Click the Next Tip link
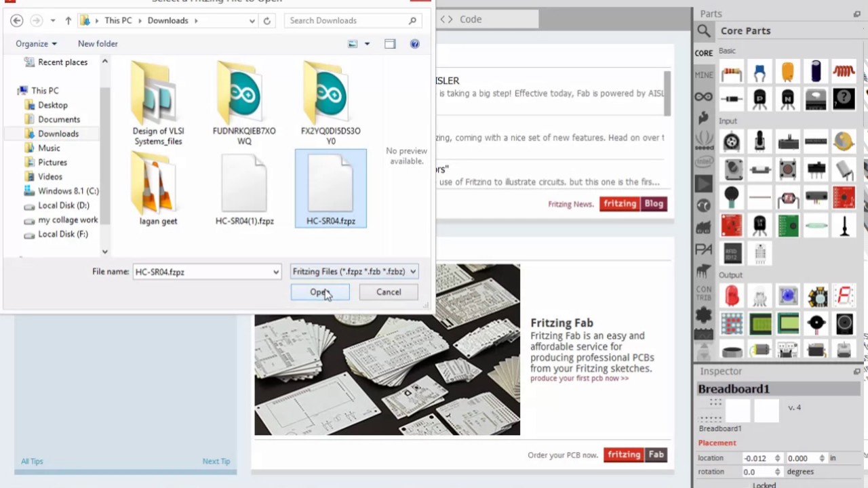 216,461
